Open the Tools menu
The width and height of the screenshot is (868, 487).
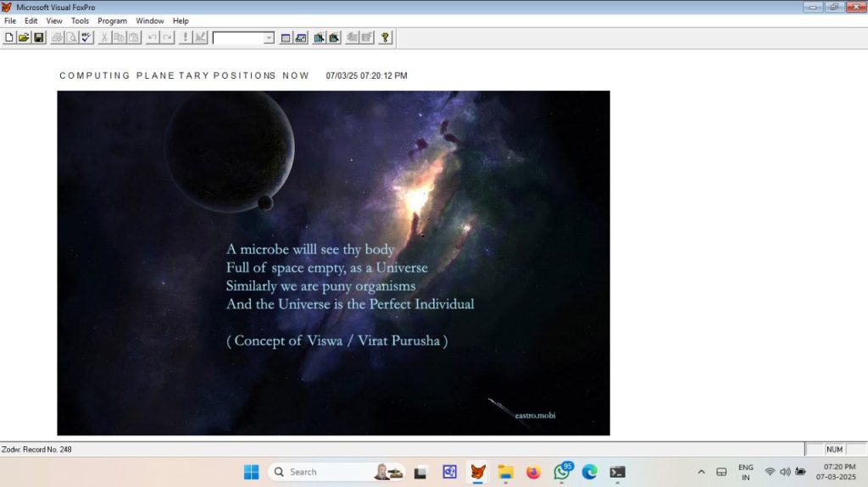click(80, 20)
